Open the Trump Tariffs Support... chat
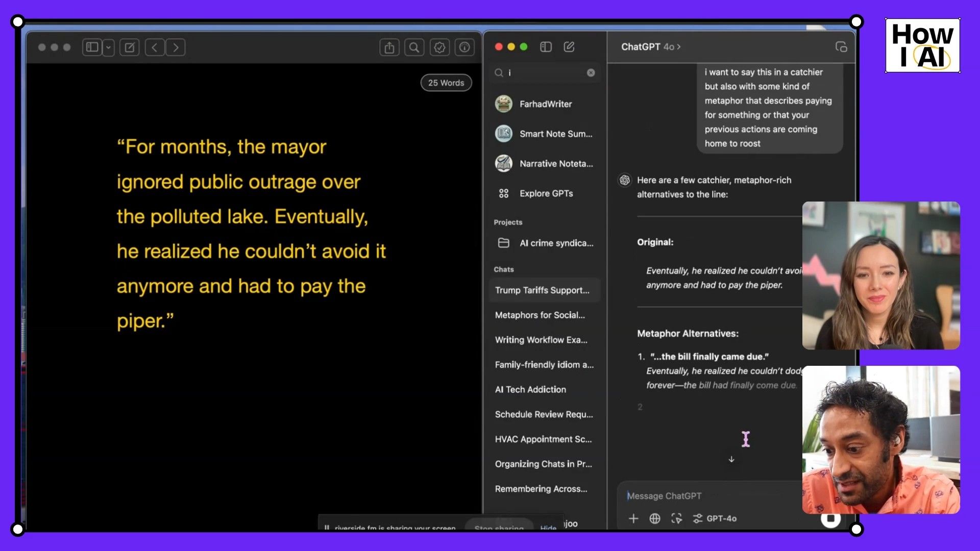 [x=544, y=290]
